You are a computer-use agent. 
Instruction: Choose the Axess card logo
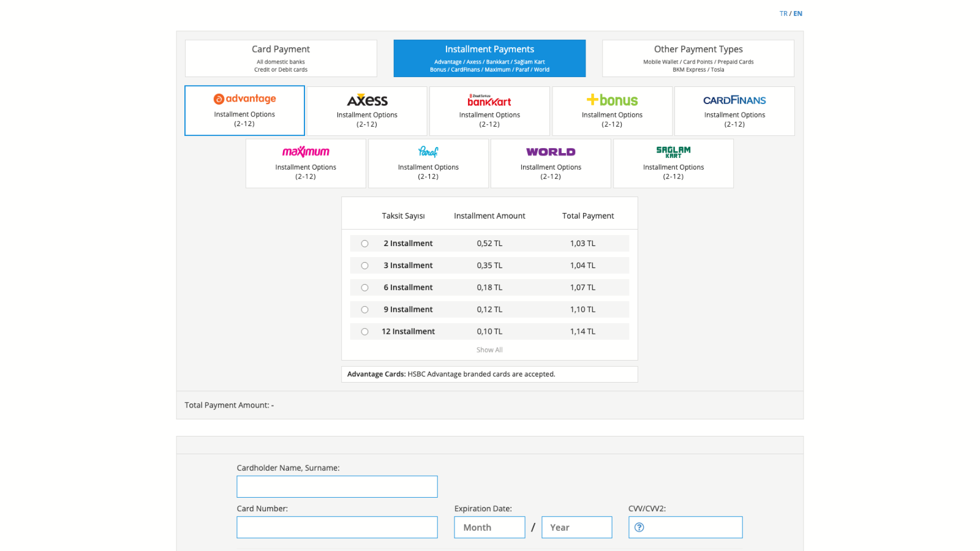click(x=367, y=100)
